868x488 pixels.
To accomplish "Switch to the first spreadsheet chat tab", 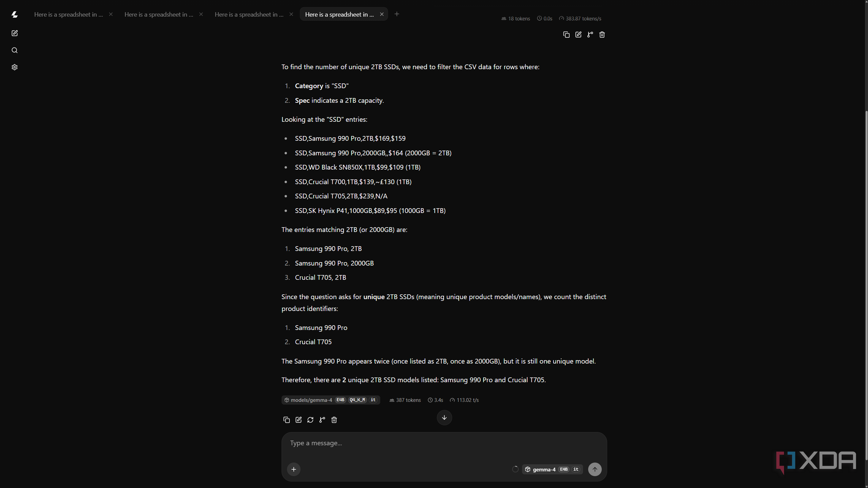I will tap(68, 14).
